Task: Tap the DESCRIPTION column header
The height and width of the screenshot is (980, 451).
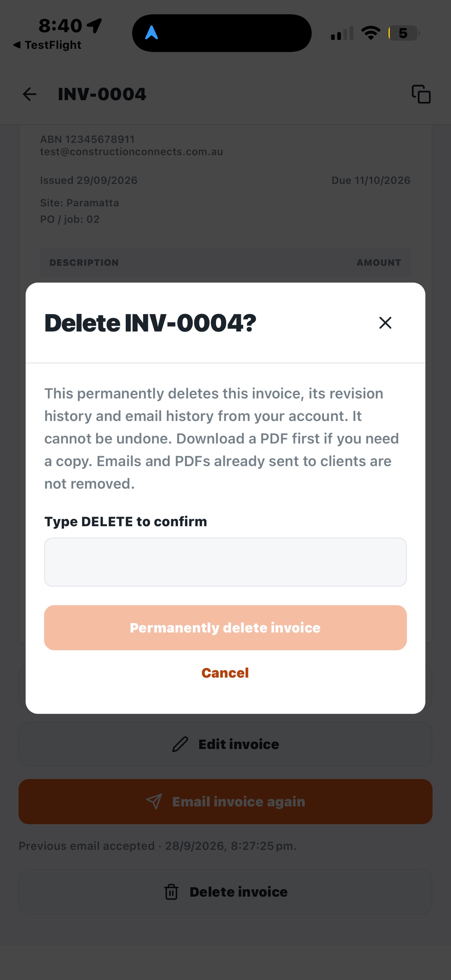Action: click(84, 263)
